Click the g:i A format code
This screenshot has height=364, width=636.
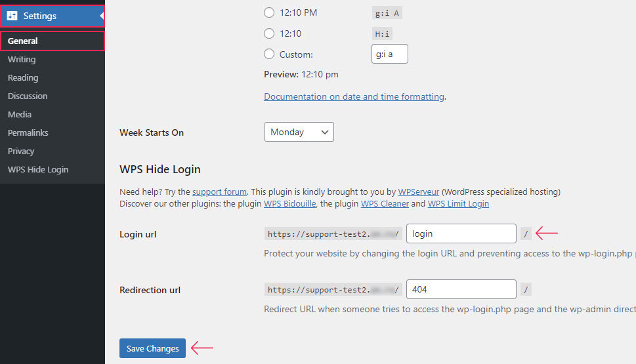point(387,13)
